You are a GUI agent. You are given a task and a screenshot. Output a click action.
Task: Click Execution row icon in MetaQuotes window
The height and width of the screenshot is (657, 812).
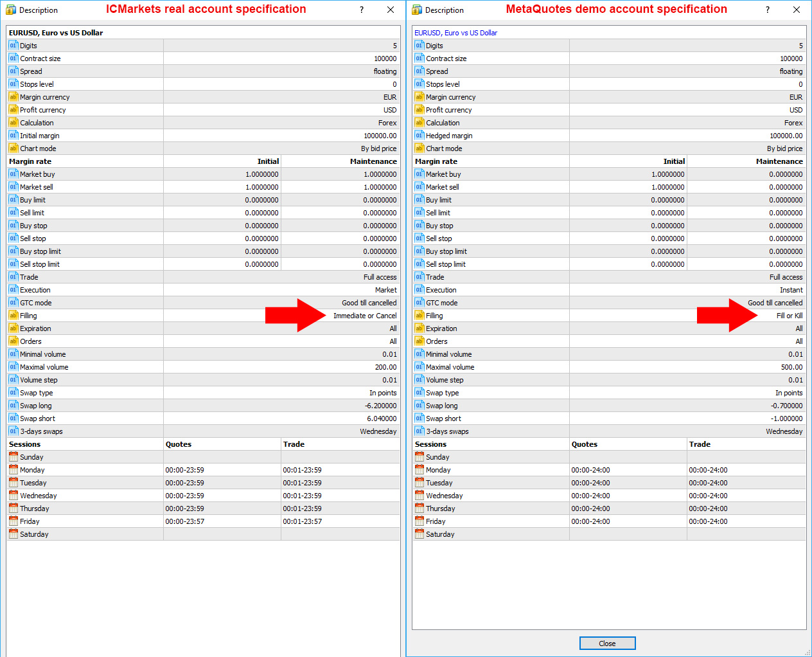[x=419, y=289]
